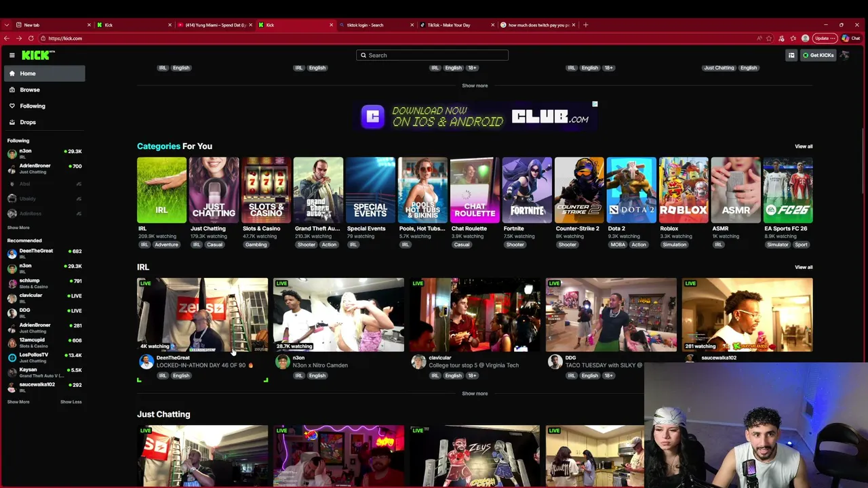Click the Club.com download ad banner

[x=475, y=116]
